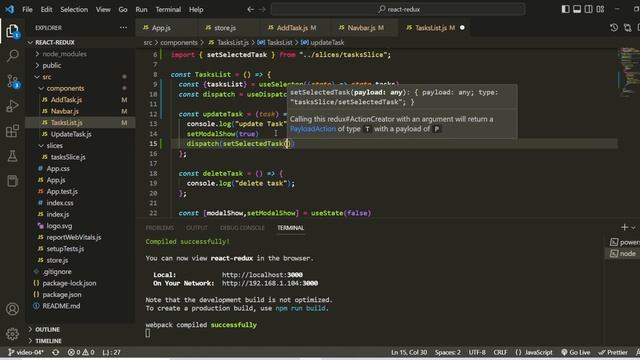
Task: Select the node terminal instance
Action: pos(623,253)
